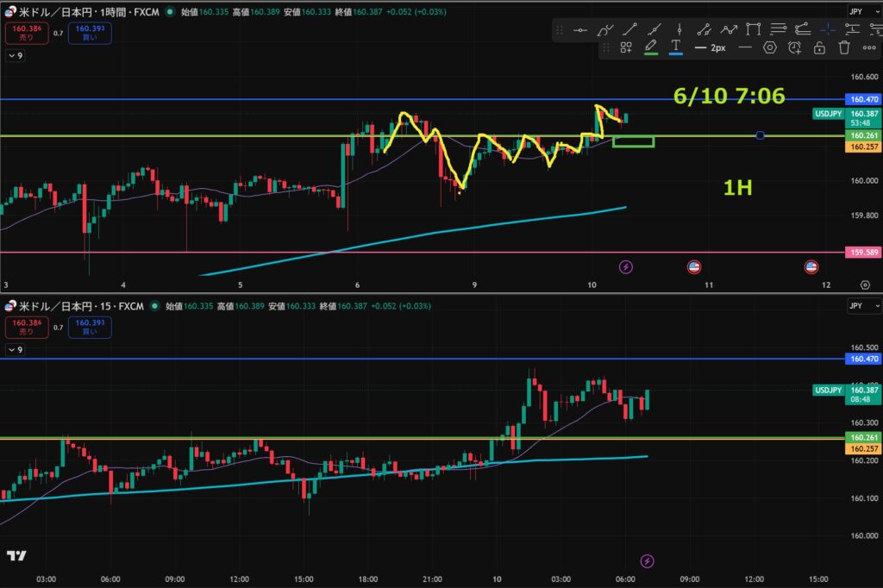This screenshot has width=883, height=588.
Task: Click the orange 160.257 price label on 1H chart
Action: click(x=864, y=147)
